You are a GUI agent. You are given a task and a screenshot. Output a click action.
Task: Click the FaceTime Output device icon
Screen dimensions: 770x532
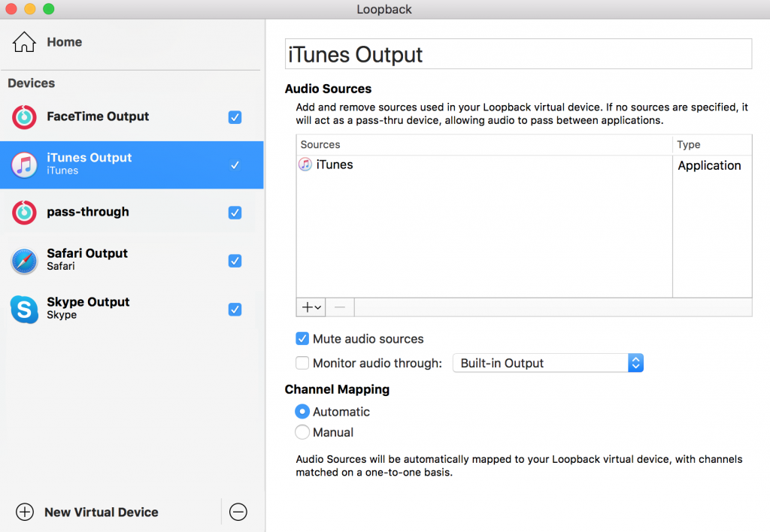coord(24,116)
